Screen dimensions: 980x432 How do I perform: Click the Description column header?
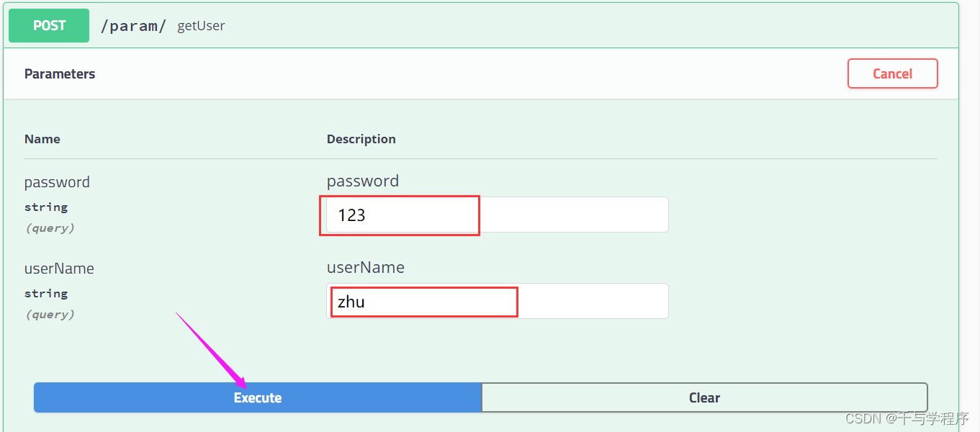(x=361, y=139)
